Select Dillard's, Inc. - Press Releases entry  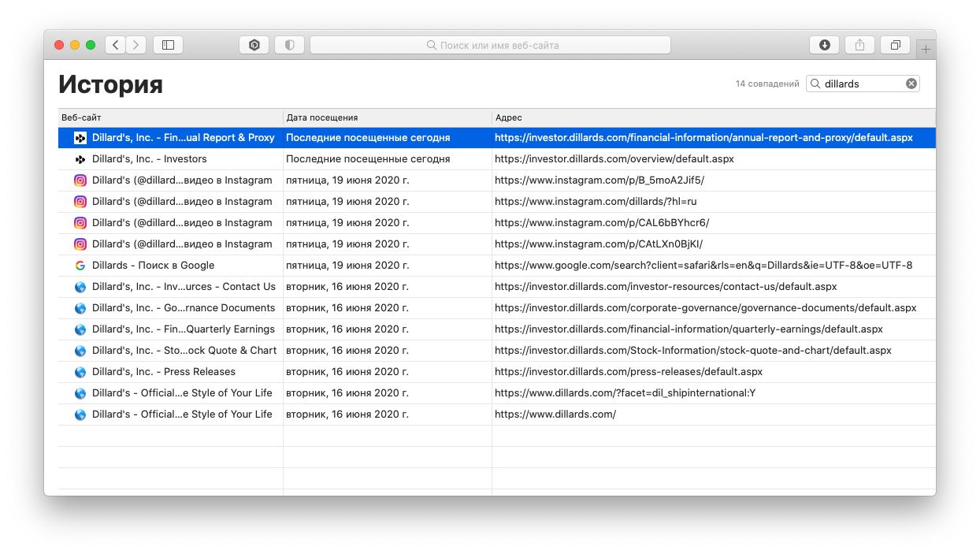[164, 372]
